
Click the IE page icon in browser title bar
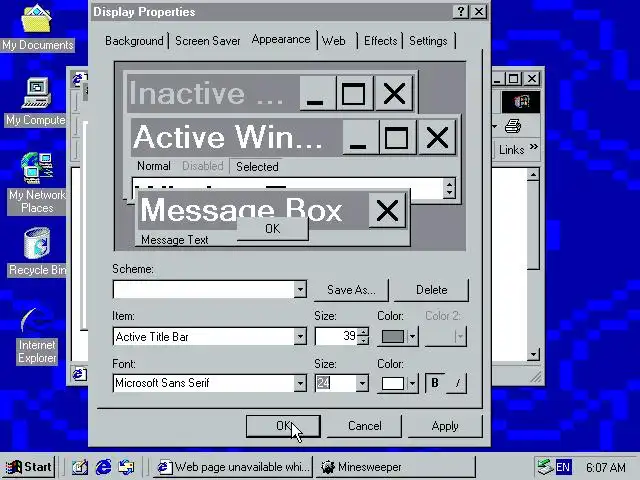78,78
